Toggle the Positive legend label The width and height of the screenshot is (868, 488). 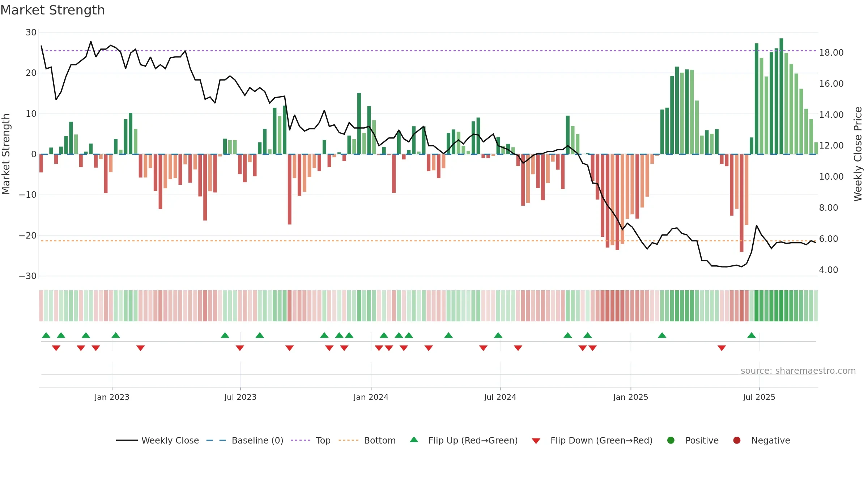click(702, 440)
